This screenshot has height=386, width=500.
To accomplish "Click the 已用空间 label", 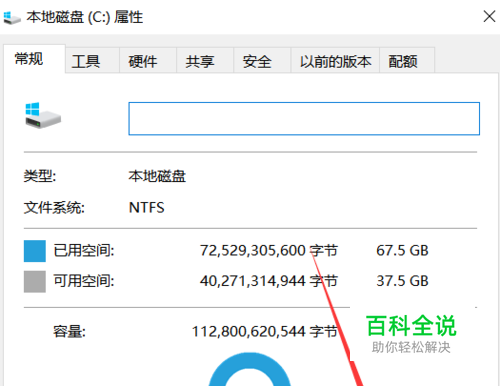I will [84, 250].
